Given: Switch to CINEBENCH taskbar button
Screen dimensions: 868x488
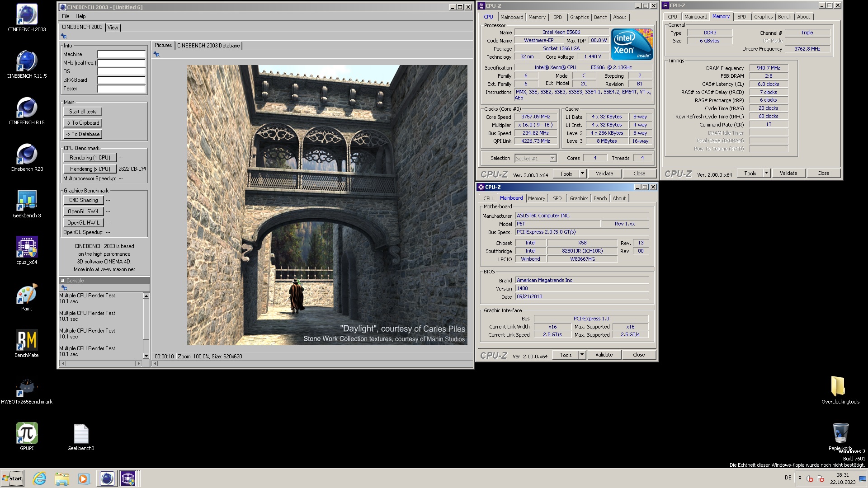Looking at the screenshot, I should [x=107, y=479].
